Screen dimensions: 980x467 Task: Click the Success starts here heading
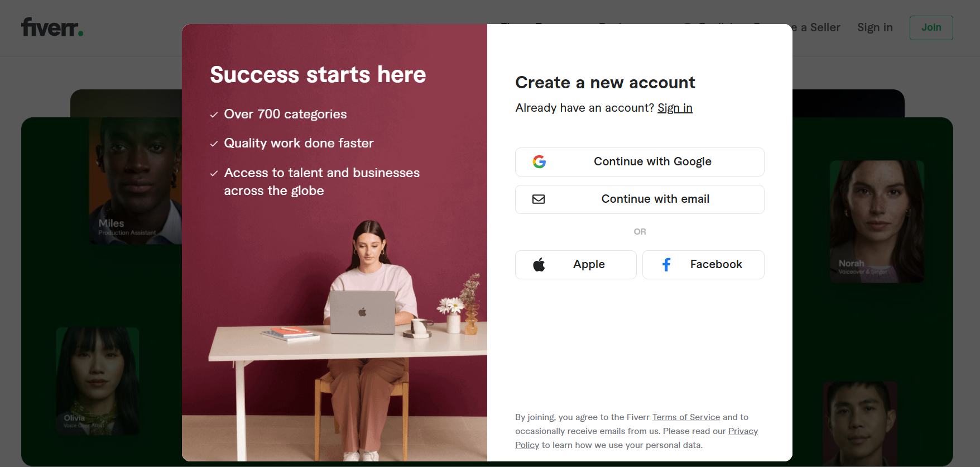click(x=318, y=75)
